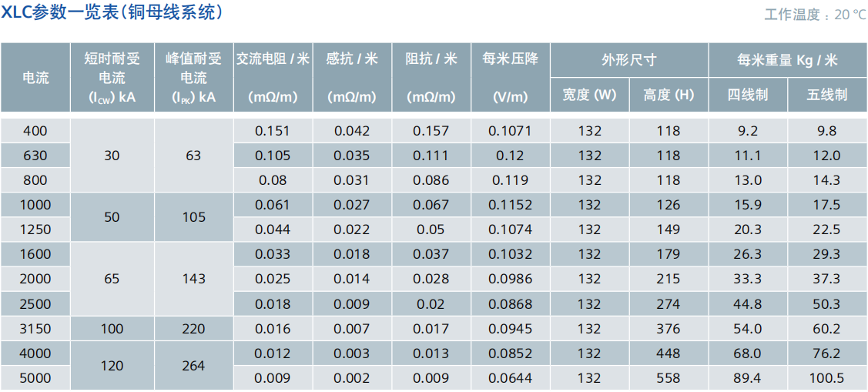Click the 每米重量 Kg / 米 header

click(787, 60)
